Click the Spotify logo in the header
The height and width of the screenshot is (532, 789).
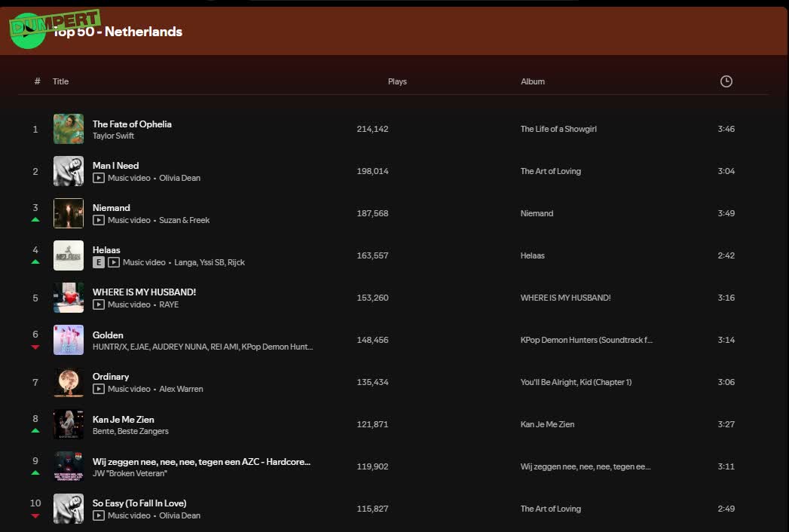coord(29,32)
